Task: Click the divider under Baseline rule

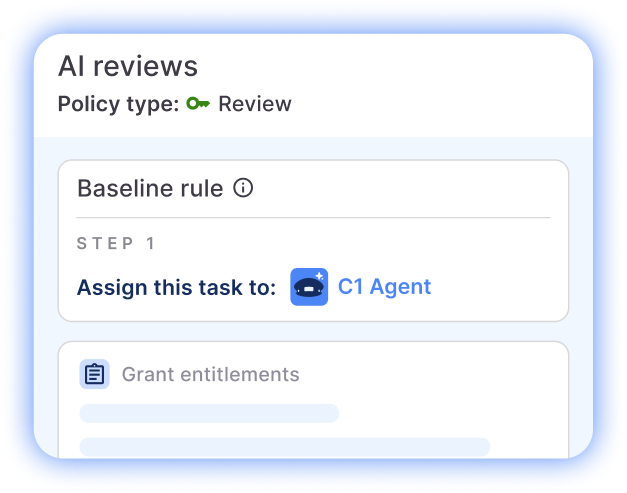Action: pos(313,217)
